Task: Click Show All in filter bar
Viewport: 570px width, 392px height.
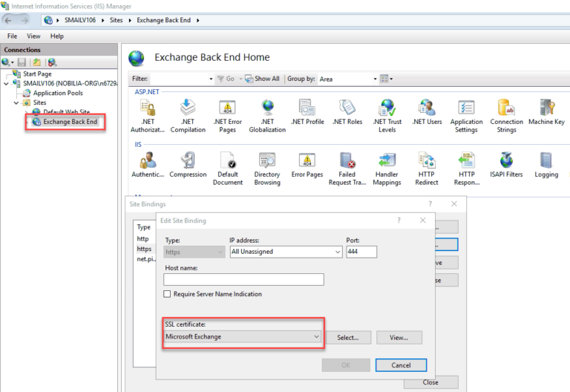Action: (x=262, y=79)
